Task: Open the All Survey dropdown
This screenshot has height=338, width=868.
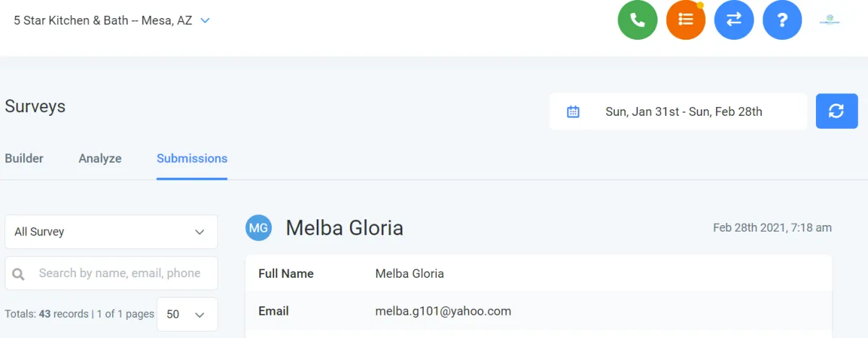Action: click(x=111, y=232)
